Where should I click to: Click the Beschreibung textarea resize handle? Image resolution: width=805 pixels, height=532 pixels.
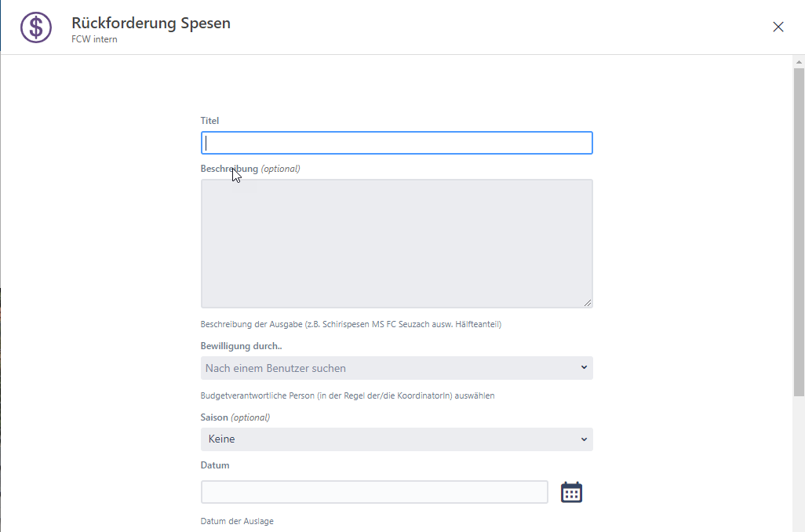tap(588, 302)
